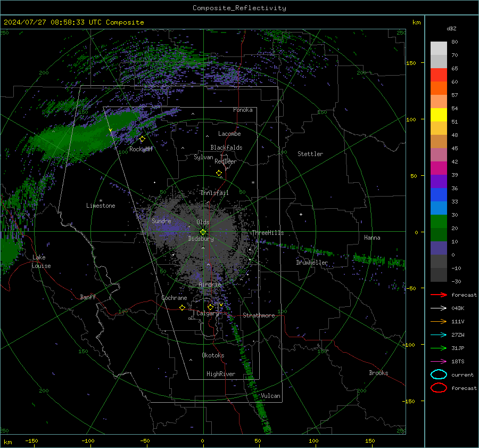
Task: Click the 18TS legend label
Action: (458, 362)
